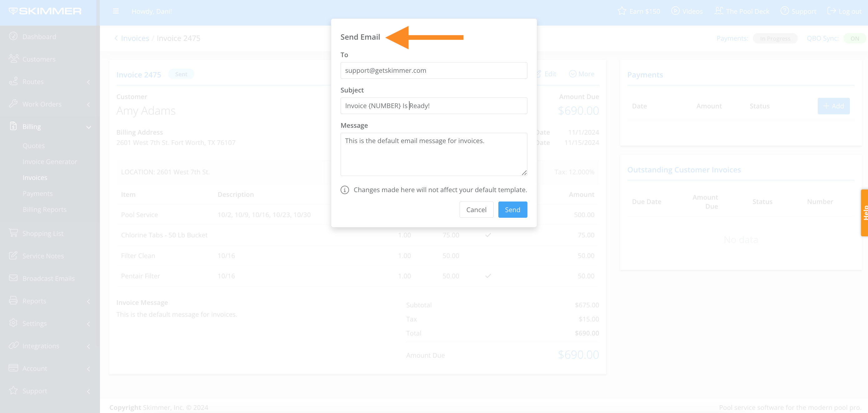Viewport: 868px width, 413px height.
Task: Click the Earn $150 link text
Action: [x=645, y=11]
